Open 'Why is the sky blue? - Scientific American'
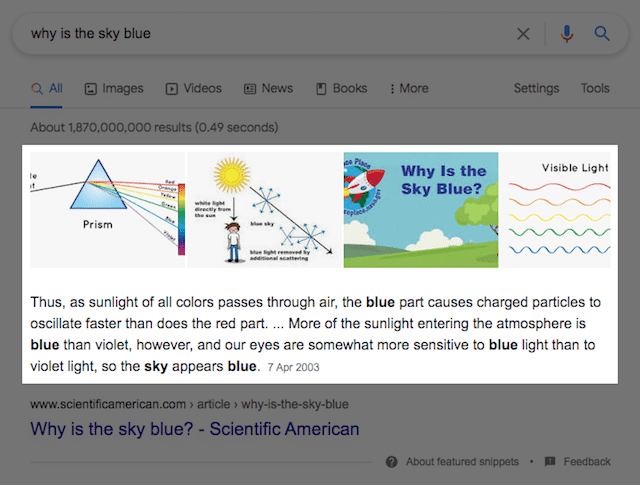 coord(194,430)
